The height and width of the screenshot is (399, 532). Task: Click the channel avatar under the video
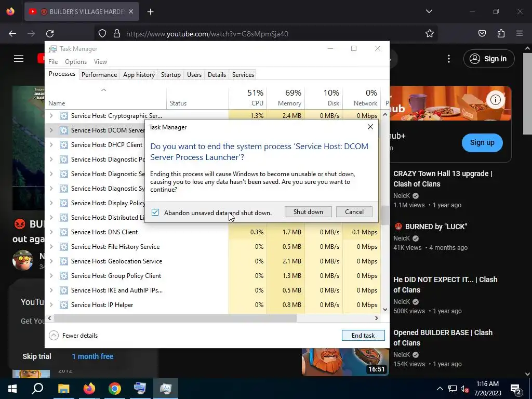click(23, 260)
